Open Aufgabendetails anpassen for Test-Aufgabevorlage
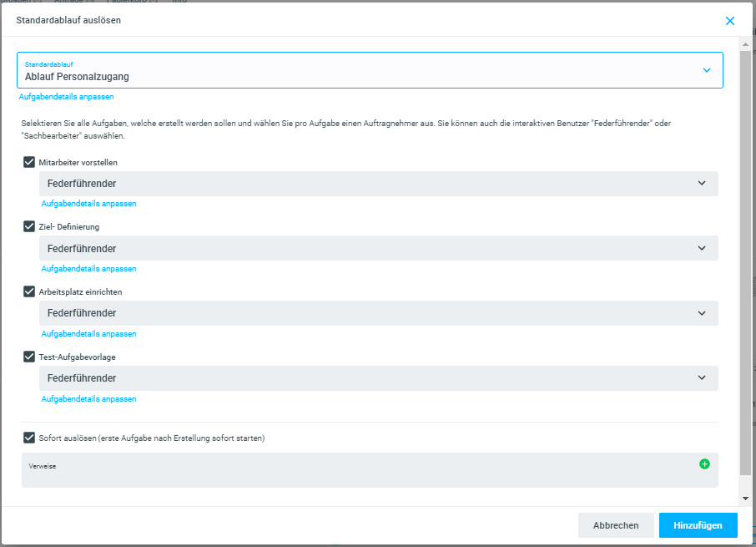 [x=88, y=399]
